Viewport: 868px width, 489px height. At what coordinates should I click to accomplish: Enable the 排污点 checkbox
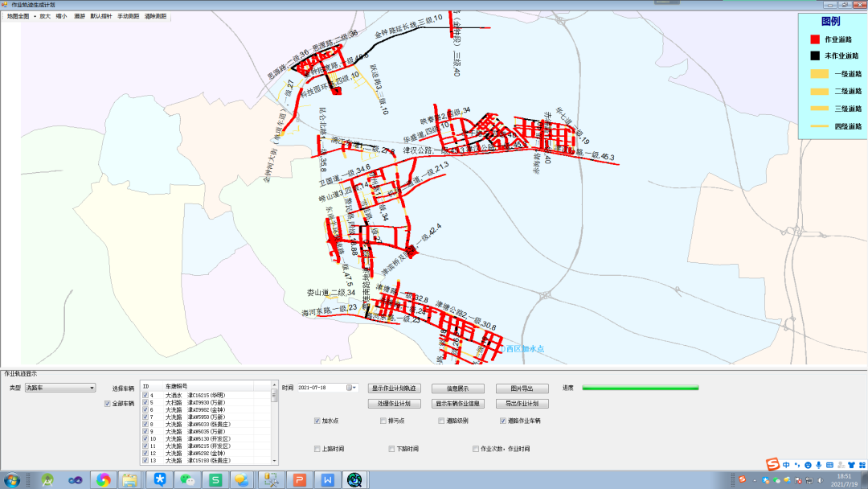[x=383, y=421]
